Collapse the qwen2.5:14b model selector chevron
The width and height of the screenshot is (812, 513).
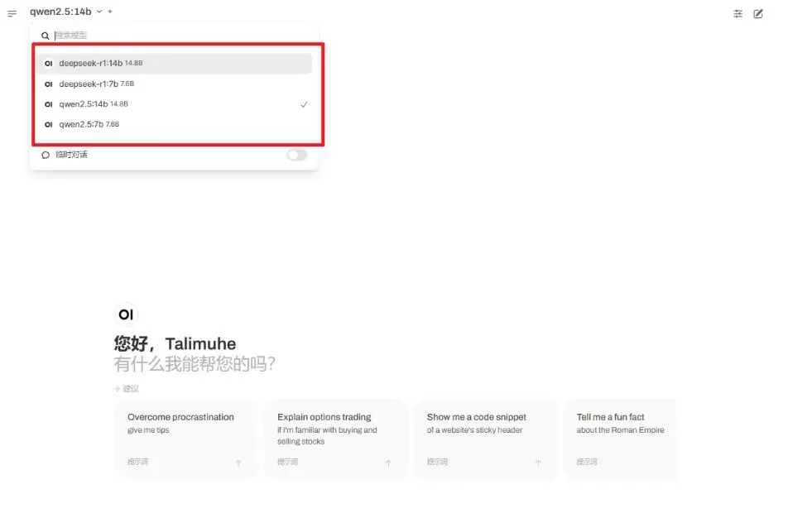click(99, 12)
